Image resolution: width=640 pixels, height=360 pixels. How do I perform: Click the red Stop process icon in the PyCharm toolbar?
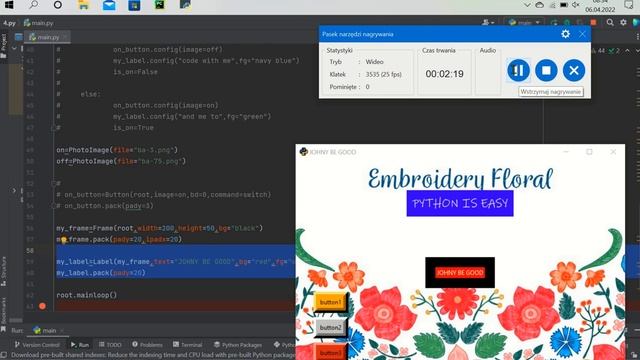click(x=593, y=22)
